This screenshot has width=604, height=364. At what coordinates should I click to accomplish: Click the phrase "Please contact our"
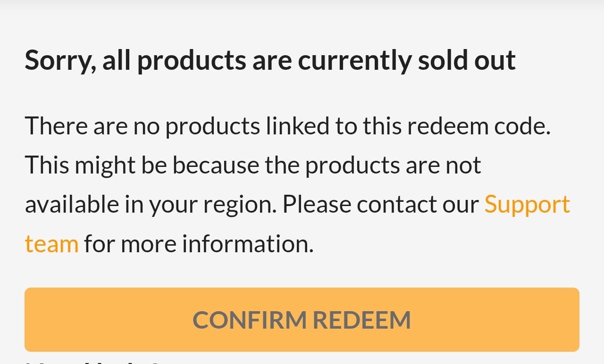pos(380,204)
